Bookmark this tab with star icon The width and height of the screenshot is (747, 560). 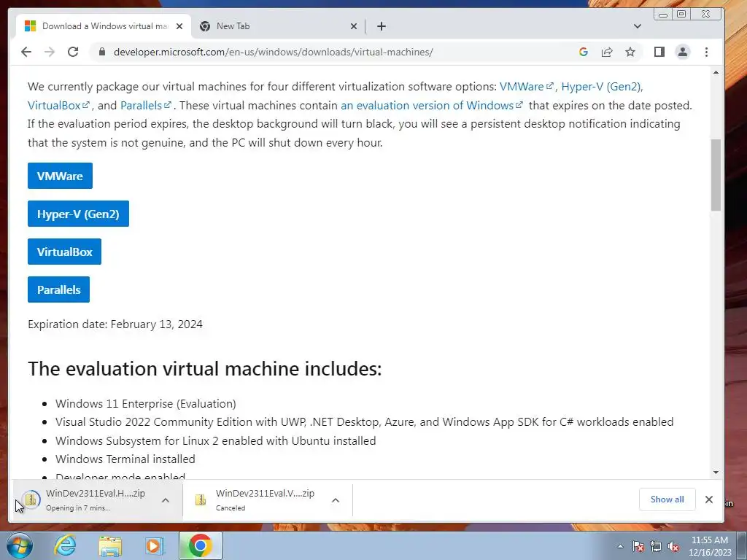point(630,52)
